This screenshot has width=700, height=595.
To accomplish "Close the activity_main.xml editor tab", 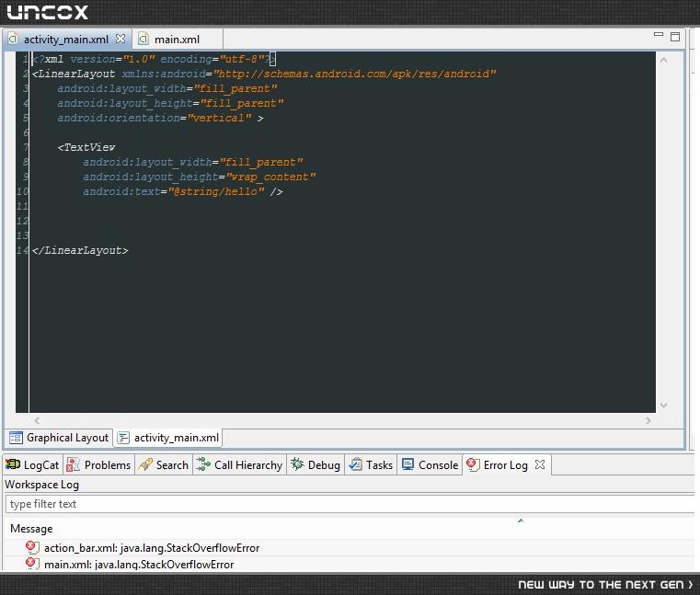I will coord(120,39).
